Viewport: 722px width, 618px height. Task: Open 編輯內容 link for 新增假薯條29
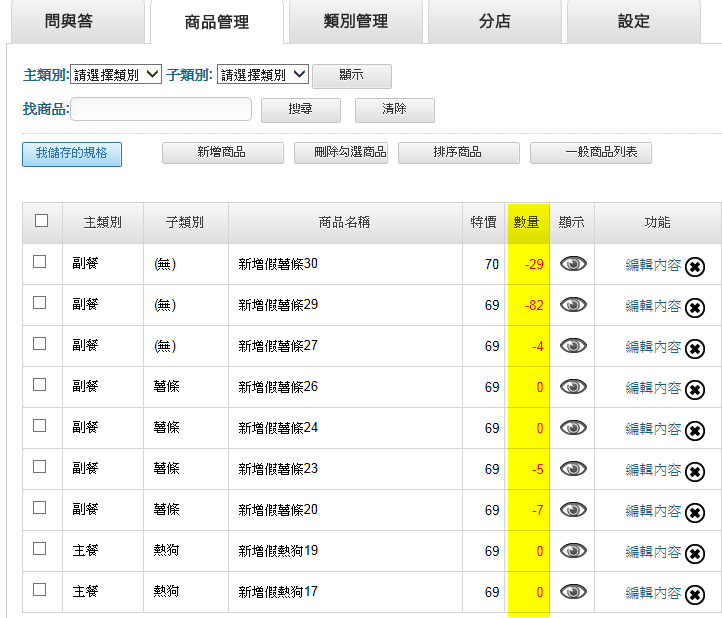[x=653, y=306]
